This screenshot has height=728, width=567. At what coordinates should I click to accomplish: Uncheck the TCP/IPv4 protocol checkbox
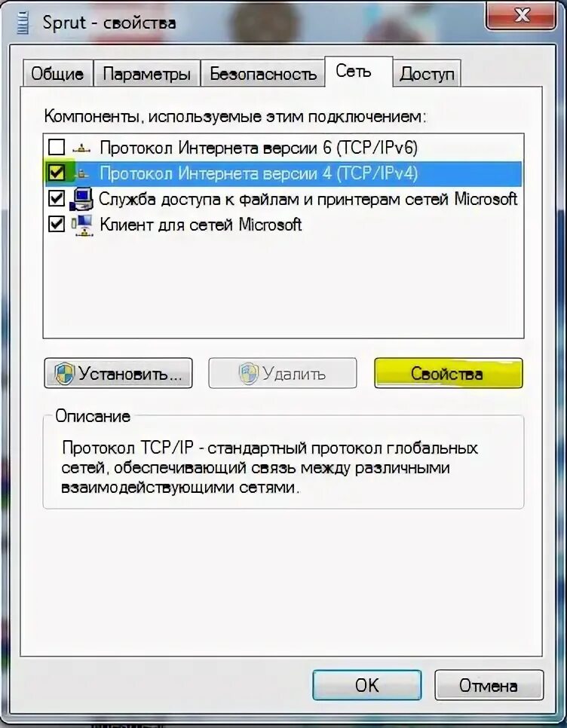(57, 173)
